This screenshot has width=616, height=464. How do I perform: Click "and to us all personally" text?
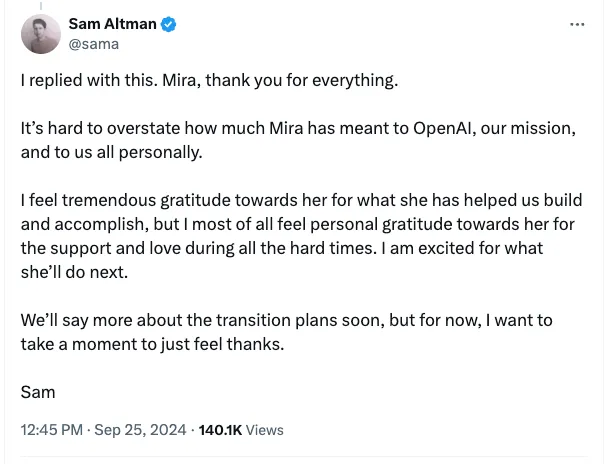[112, 153]
